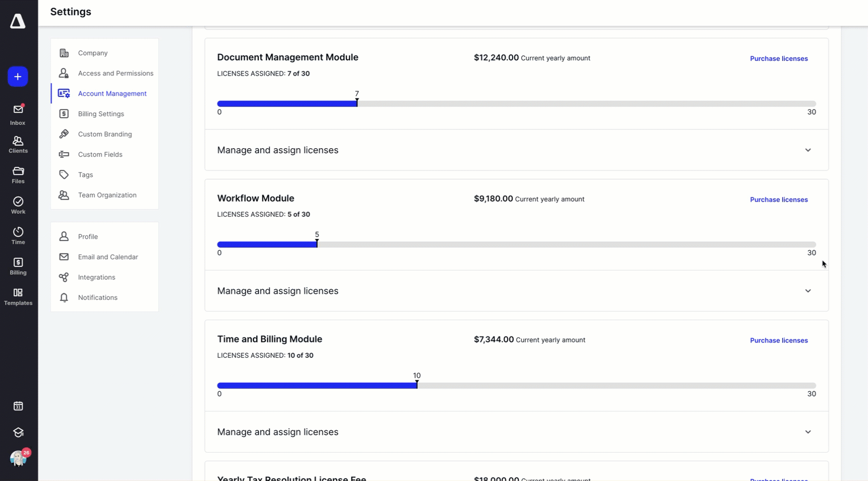Select Billing Settings in settings menu
Image resolution: width=868 pixels, height=481 pixels.
101,114
